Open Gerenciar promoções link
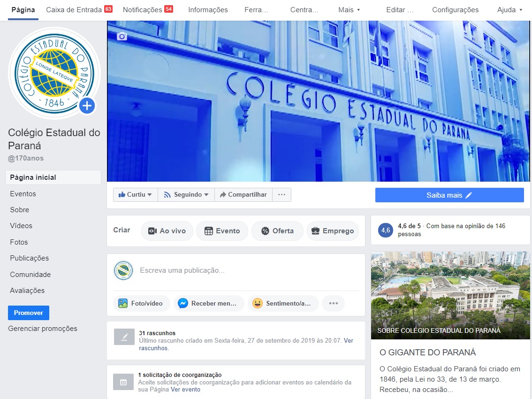This screenshot has height=399, width=532. tap(43, 329)
